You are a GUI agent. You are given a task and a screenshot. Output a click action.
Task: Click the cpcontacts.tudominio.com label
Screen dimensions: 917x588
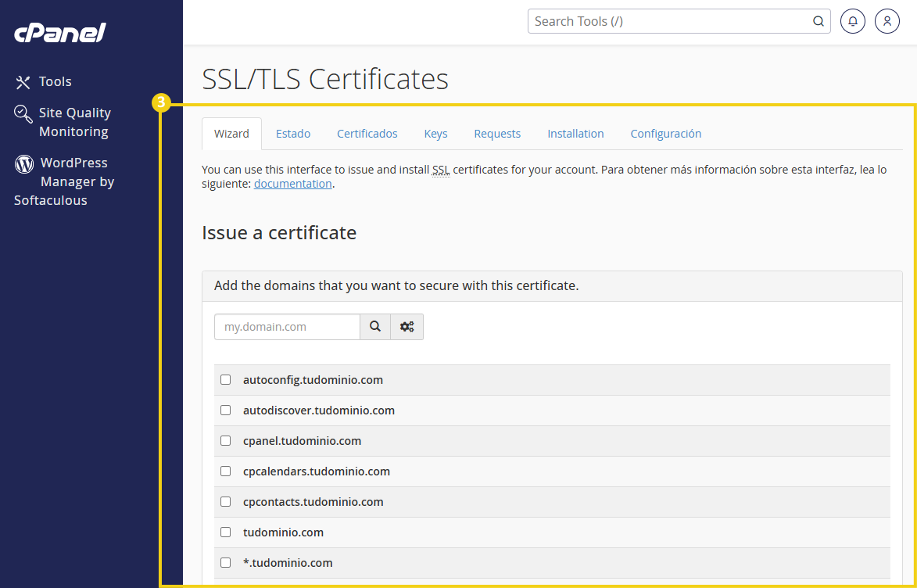point(313,501)
